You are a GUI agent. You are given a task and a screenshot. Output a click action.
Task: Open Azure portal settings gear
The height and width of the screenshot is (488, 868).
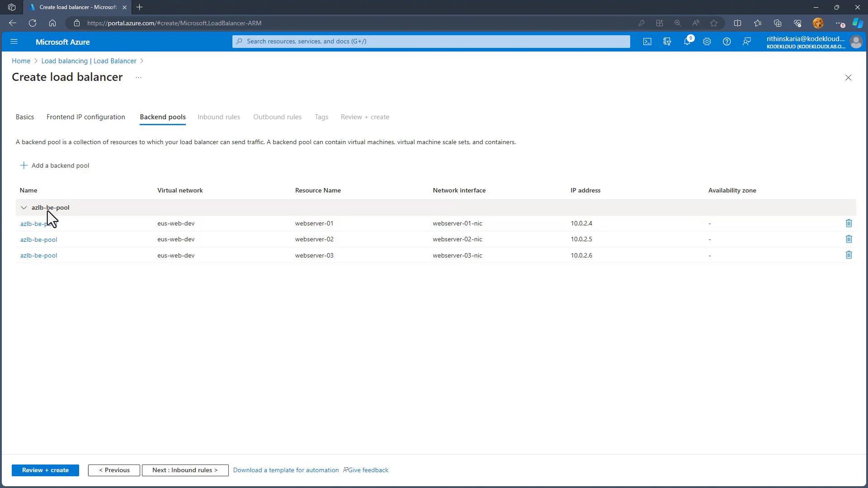[x=707, y=42]
